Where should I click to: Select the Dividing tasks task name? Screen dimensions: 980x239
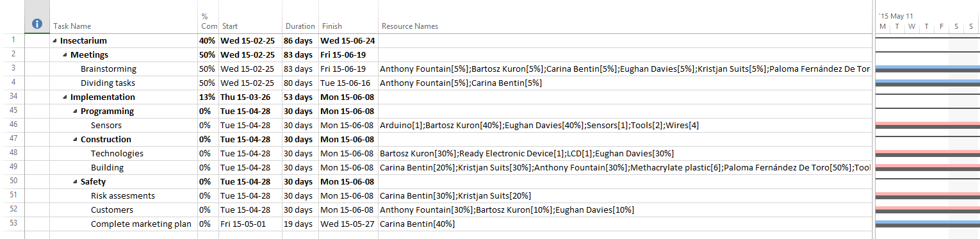[x=108, y=83]
